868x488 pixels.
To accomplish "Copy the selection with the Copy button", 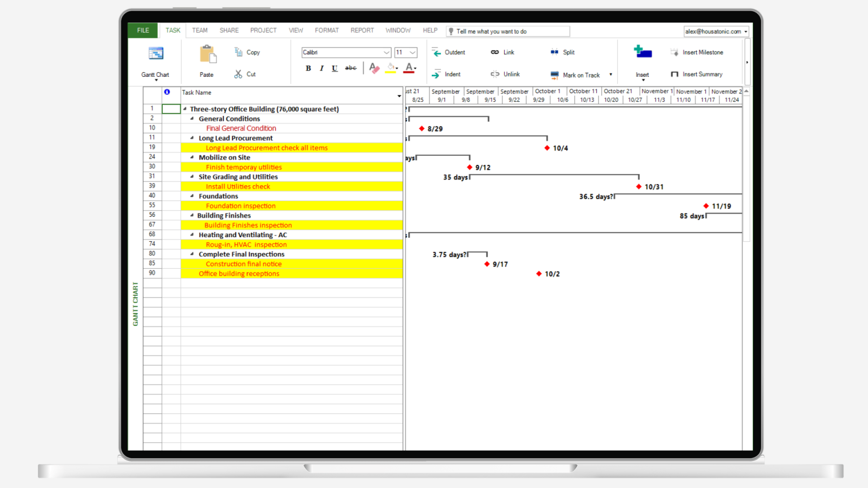I will click(247, 52).
